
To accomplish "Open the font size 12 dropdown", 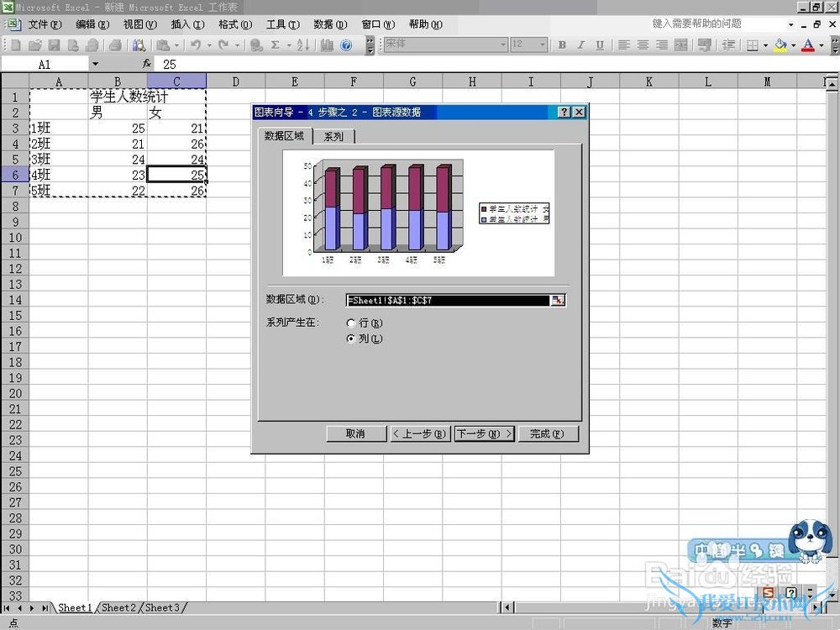I will (543, 45).
